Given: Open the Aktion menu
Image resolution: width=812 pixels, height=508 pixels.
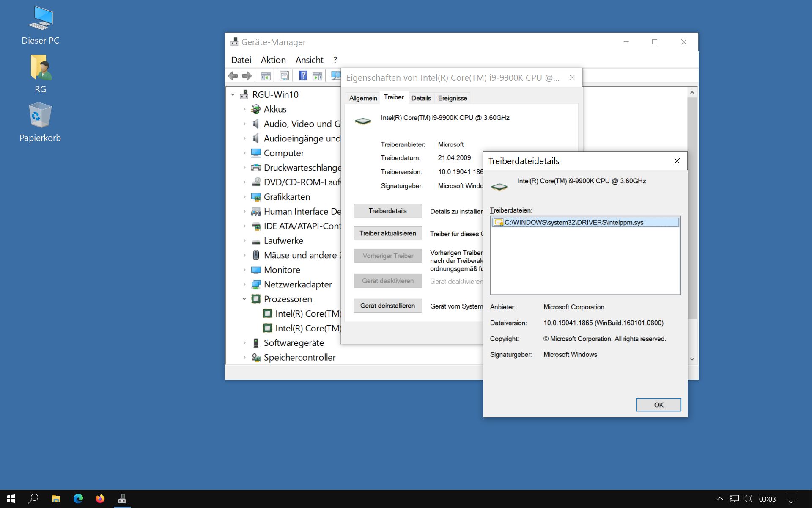Looking at the screenshot, I should coord(273,60).
